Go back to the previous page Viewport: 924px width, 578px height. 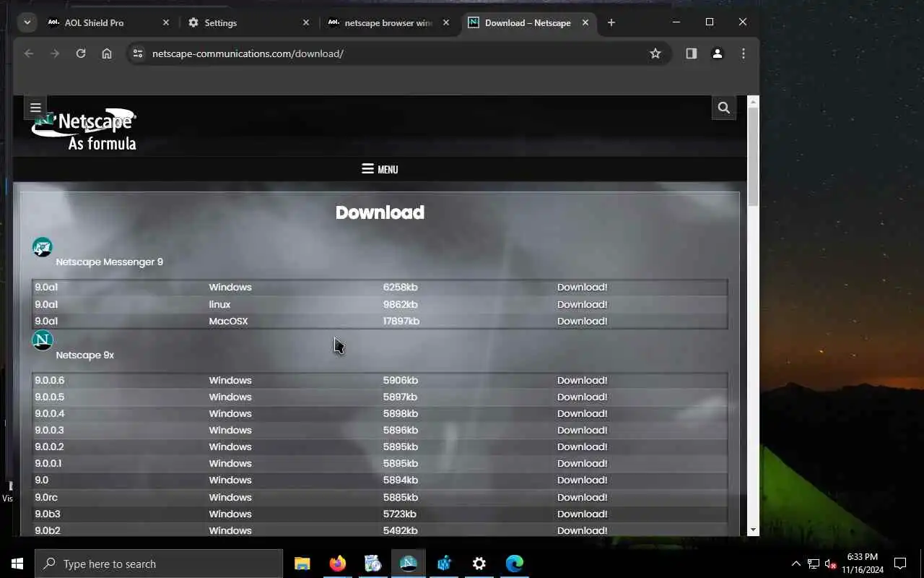[29, 53]
